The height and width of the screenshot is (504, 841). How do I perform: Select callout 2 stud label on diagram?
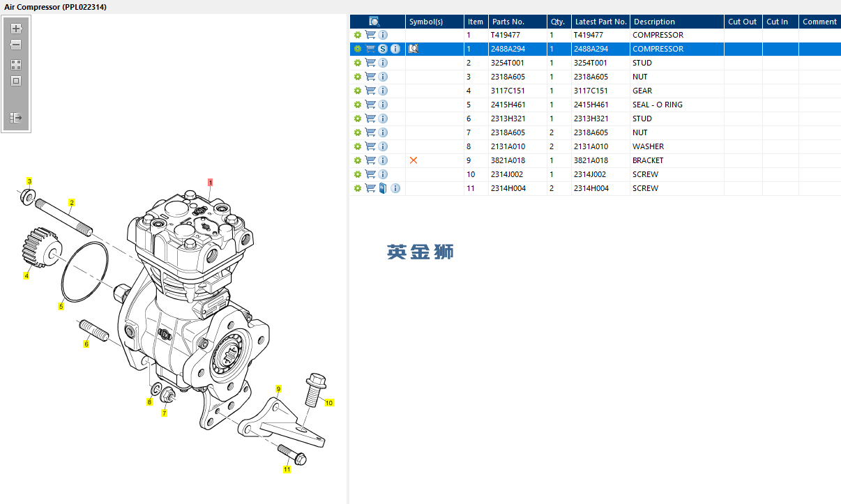[71, 203]
